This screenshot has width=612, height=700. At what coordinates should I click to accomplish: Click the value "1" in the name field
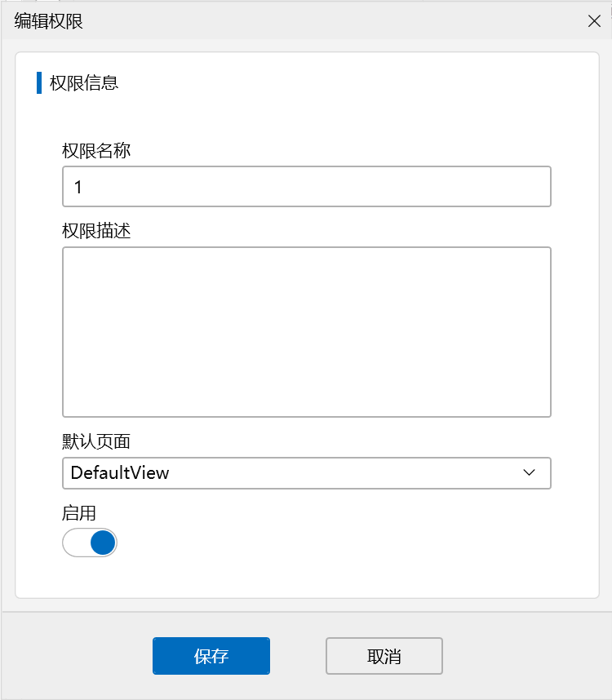(x=78, y=187)
